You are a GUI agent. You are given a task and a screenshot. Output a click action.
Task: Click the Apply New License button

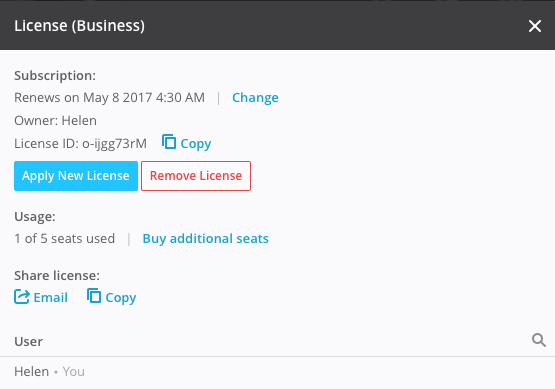pyautogui.click(x=76, y=176)
